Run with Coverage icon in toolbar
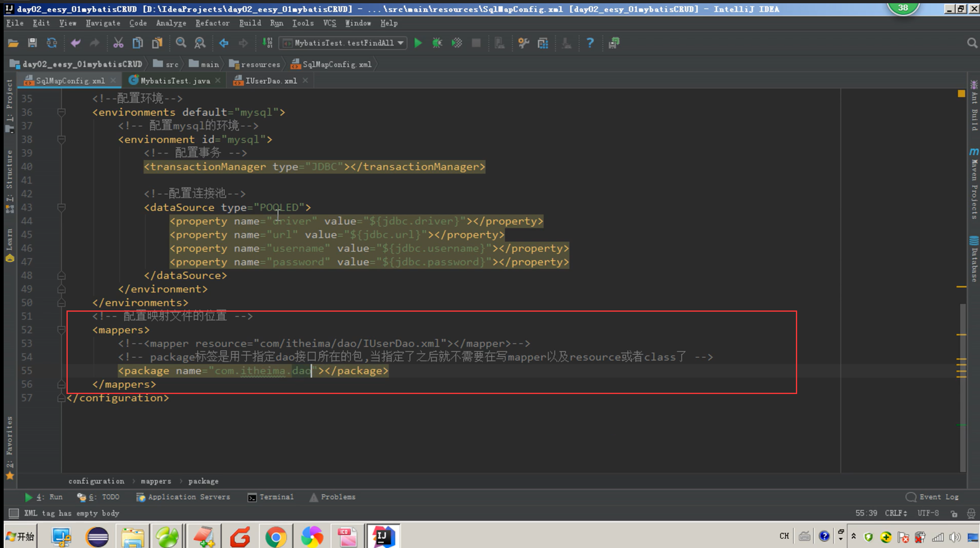This screenshot has width=980, height=548. coord(457,43)
